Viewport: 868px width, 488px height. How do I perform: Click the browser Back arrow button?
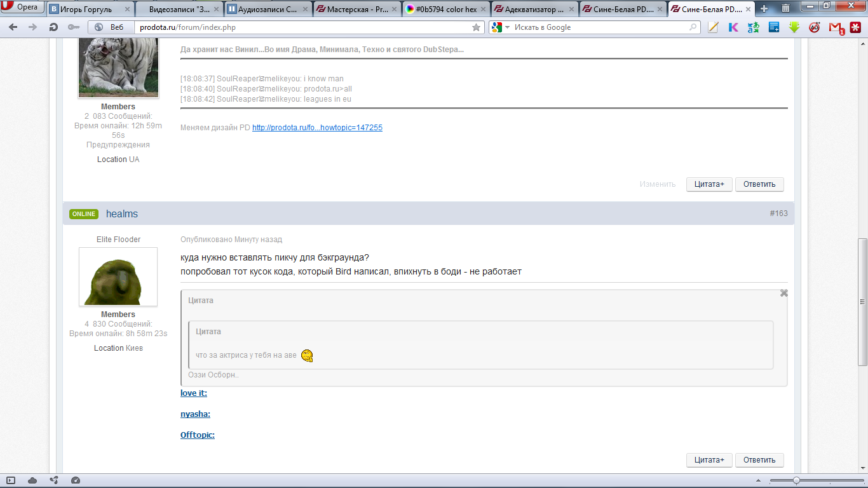click(13, 27)
